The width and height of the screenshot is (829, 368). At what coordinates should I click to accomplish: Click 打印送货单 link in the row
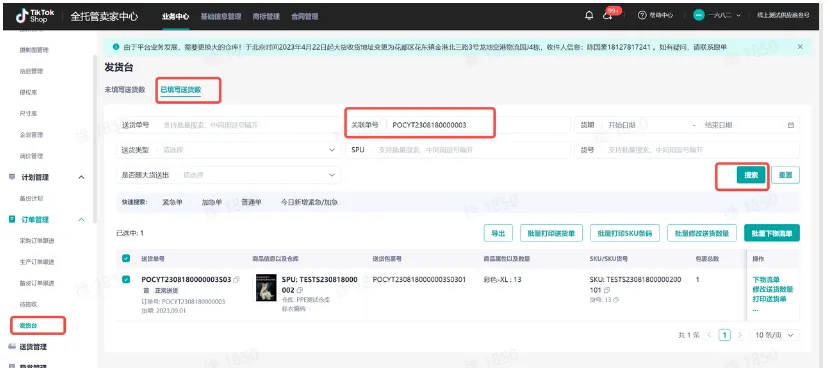(769, 299)
